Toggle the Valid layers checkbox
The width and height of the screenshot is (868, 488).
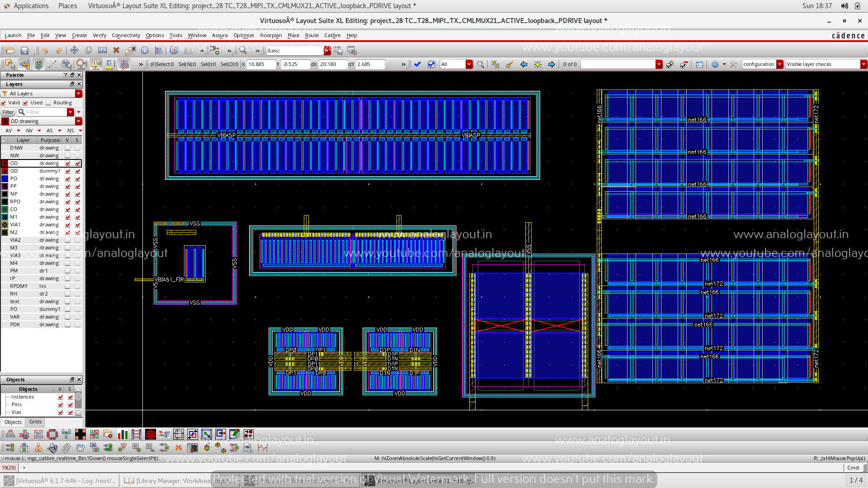click(x=4, y=103)
